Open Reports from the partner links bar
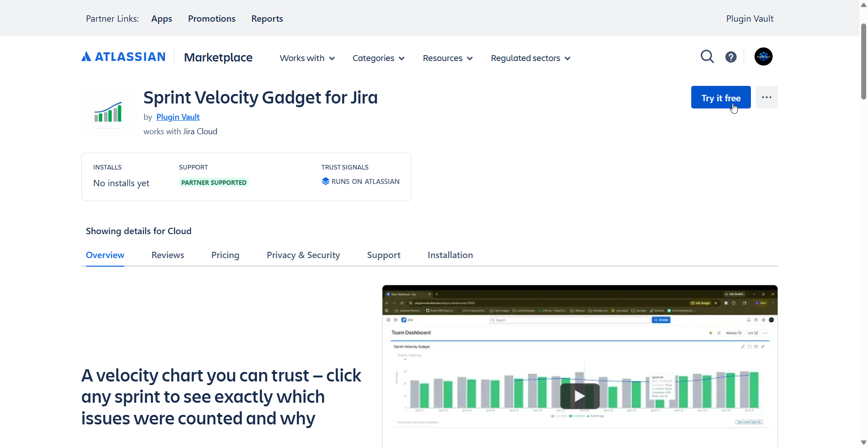The height and width of the screenshot is (447, 868). coord(267,19)
